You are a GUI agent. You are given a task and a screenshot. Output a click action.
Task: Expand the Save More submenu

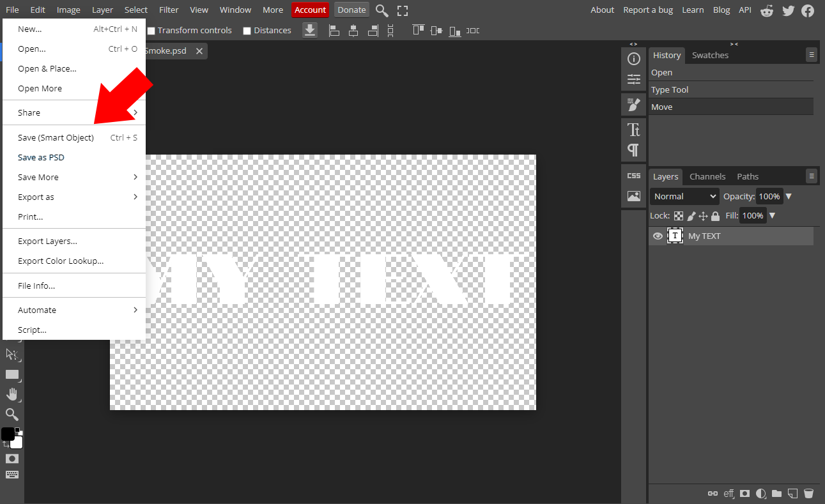tap(38, 177)
